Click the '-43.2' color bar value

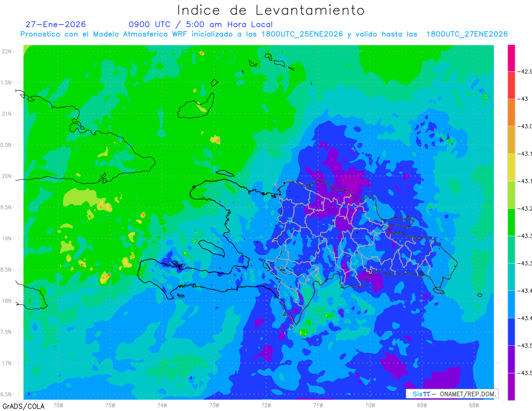pos(525,208)
